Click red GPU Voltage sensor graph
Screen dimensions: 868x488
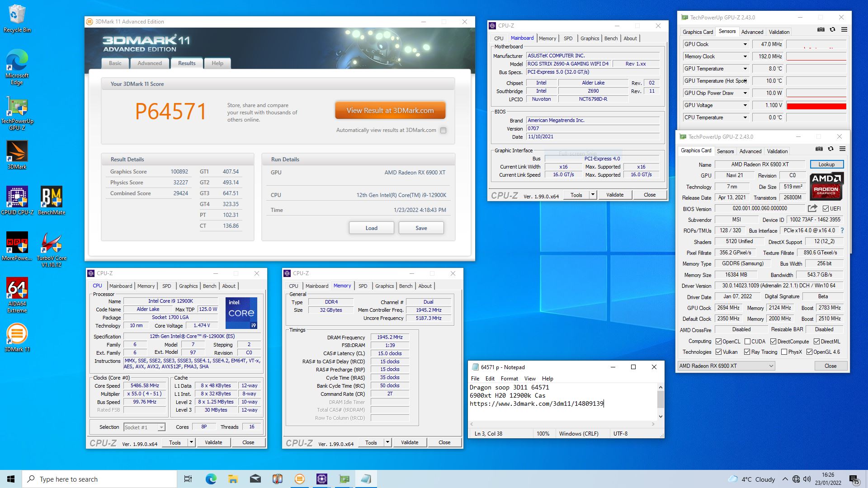tap(816, 106)
